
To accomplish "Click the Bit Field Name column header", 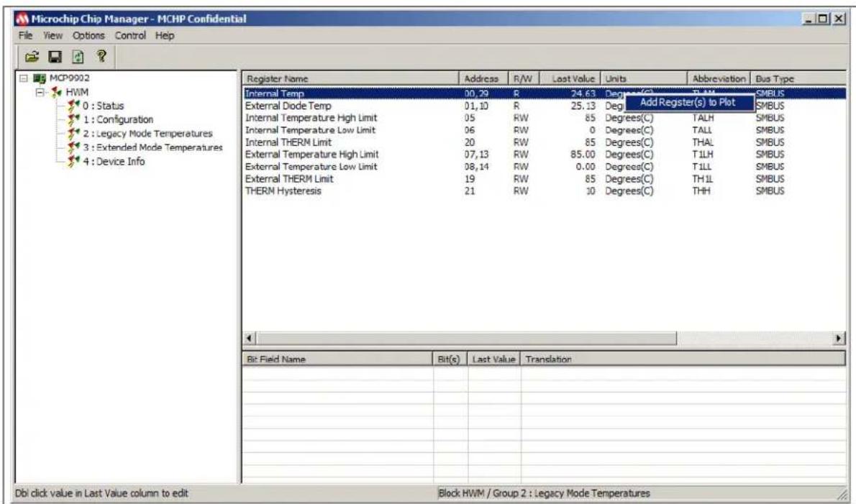I will [x=338, y=359].
